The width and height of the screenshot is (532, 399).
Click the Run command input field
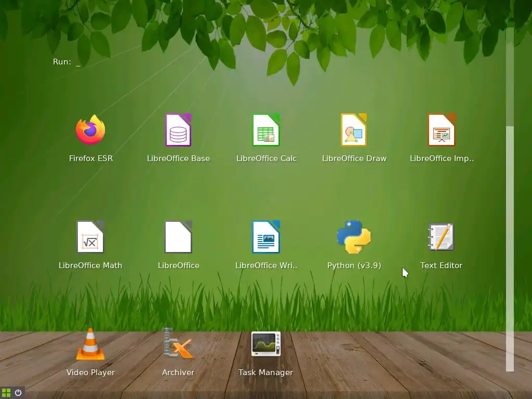(x=79, y=62)
